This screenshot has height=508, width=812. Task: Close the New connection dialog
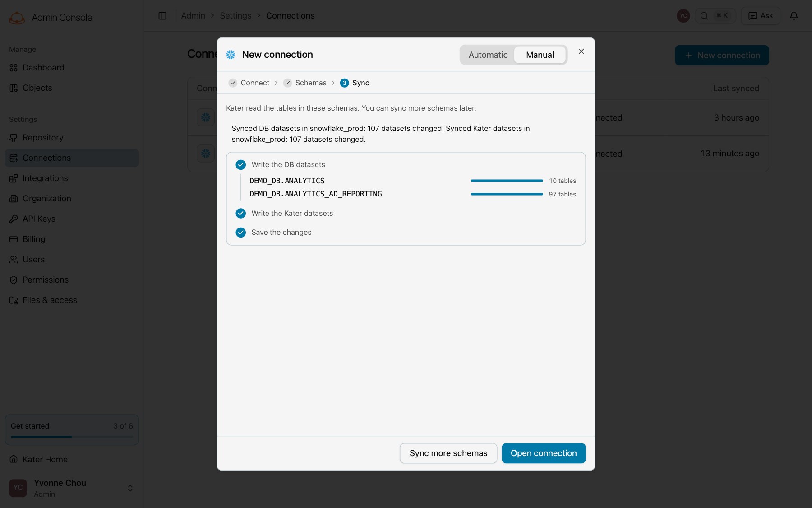[581, 51]
